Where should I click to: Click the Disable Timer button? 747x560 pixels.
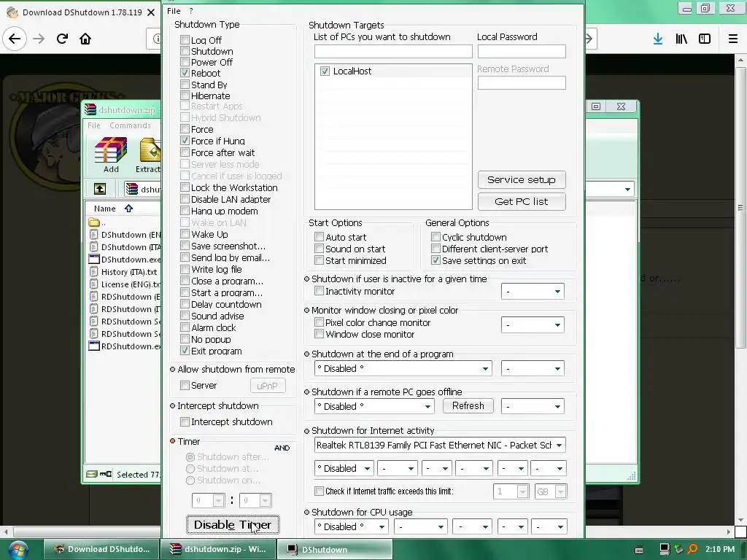click(x=233, y=525)
